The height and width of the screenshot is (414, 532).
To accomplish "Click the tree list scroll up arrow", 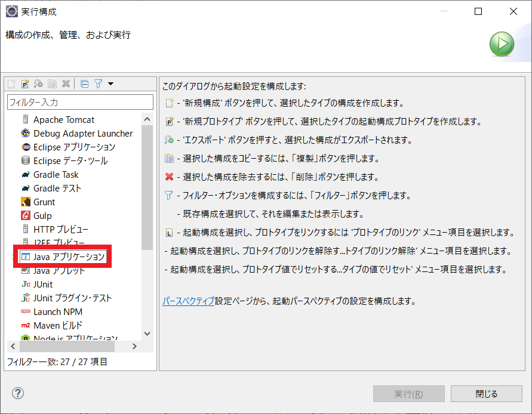I will pyautogui.click(x=147, y=119).
